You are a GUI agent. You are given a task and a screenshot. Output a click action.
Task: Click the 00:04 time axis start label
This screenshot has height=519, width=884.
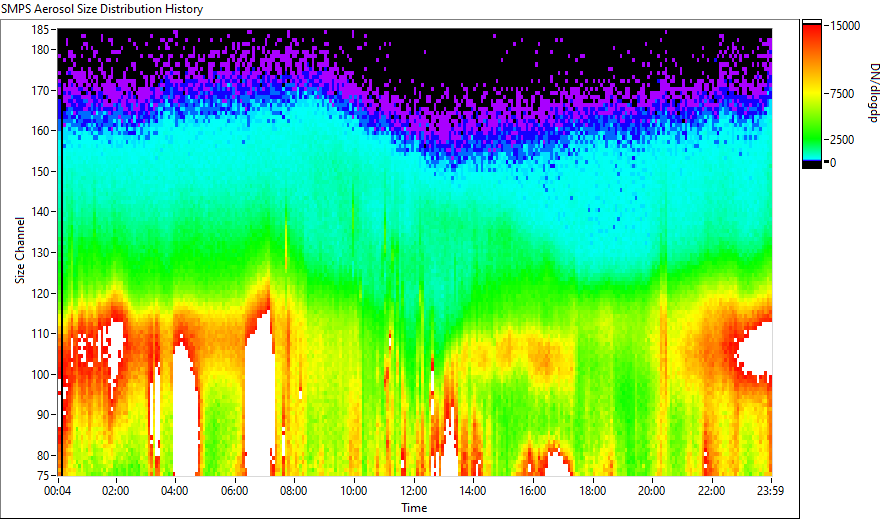pyautogui.click(x=59, y=491)
